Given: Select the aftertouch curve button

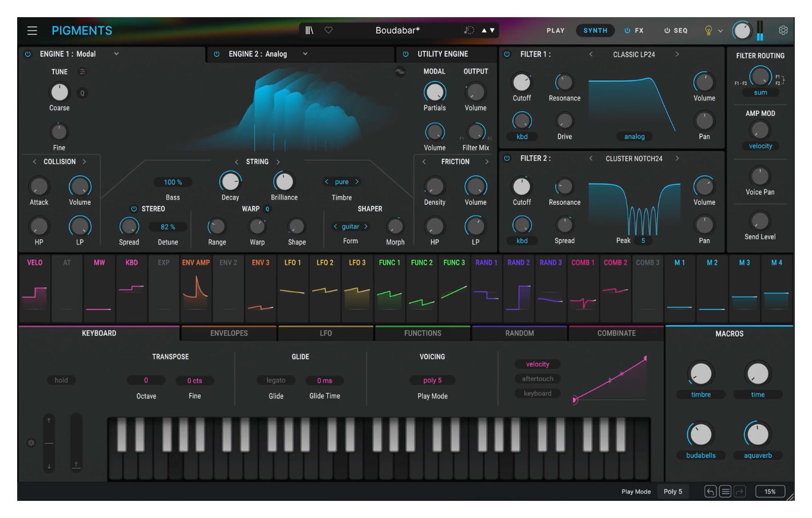Looking at the screenshot, I should click(x=538, y=379).
